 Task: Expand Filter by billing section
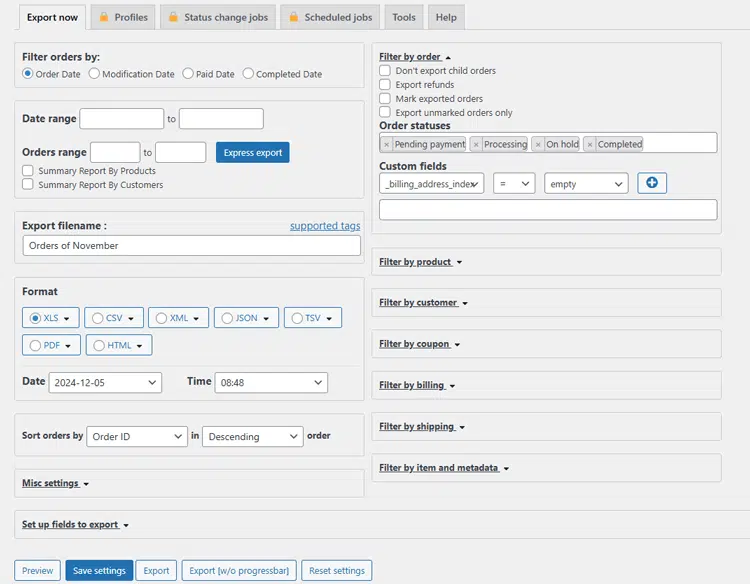(417, 386)
